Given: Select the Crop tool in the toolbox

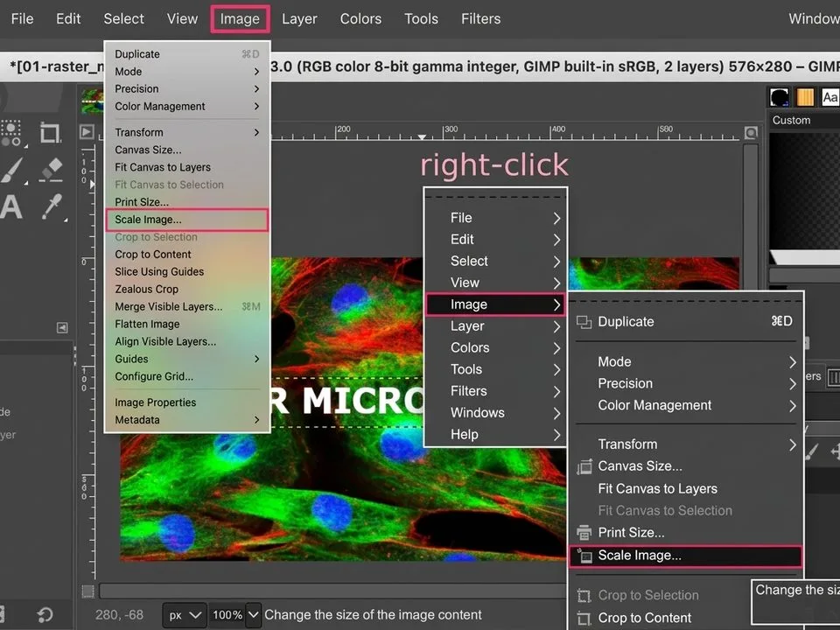Looking at the screenshot, I should click(x=50, y=132).
